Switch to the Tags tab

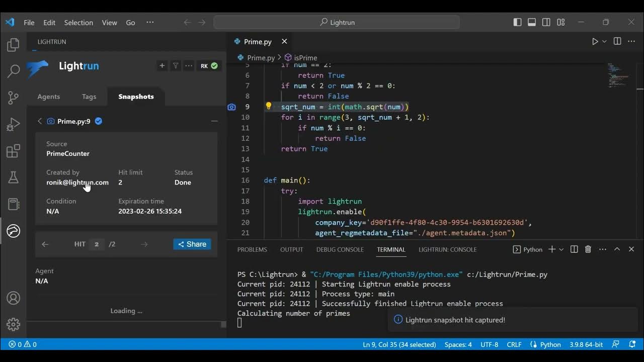pos(89,97)
